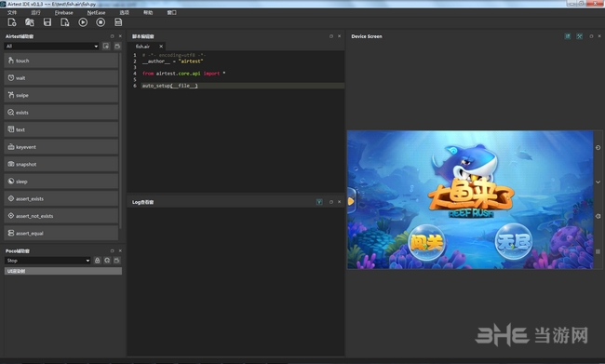Click code line auto_setup(__file__)
Screen dimensions: 605x364
[x=169, y=86]
